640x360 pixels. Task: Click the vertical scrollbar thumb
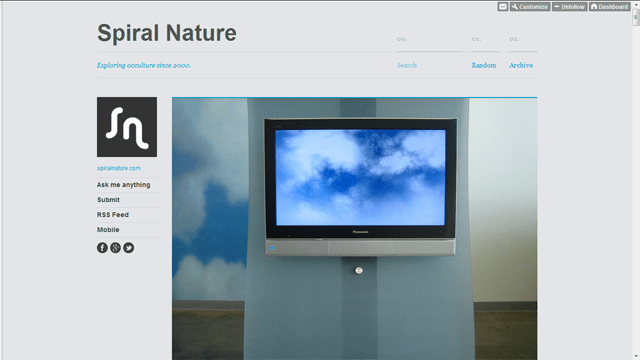click(x=636, y=17)
